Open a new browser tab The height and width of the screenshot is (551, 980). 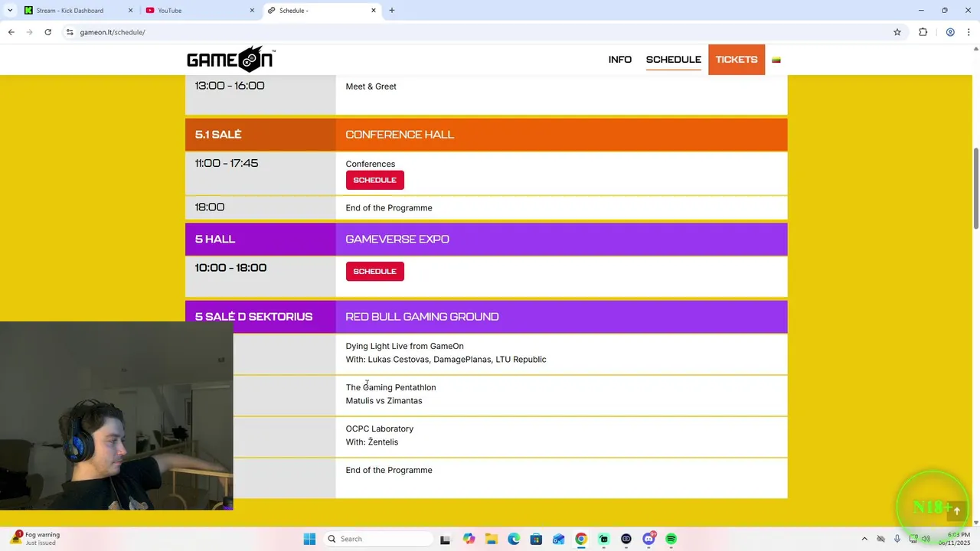(x=392, y=11)
